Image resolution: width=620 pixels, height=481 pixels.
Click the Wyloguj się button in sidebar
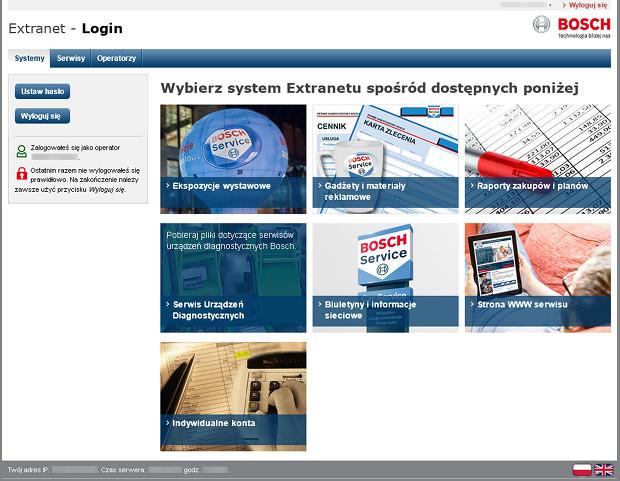point(42,116)
